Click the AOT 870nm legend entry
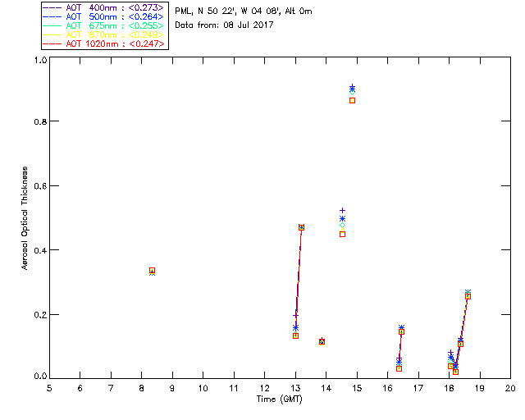Screen dimensions: 525x420 [103, 34]
